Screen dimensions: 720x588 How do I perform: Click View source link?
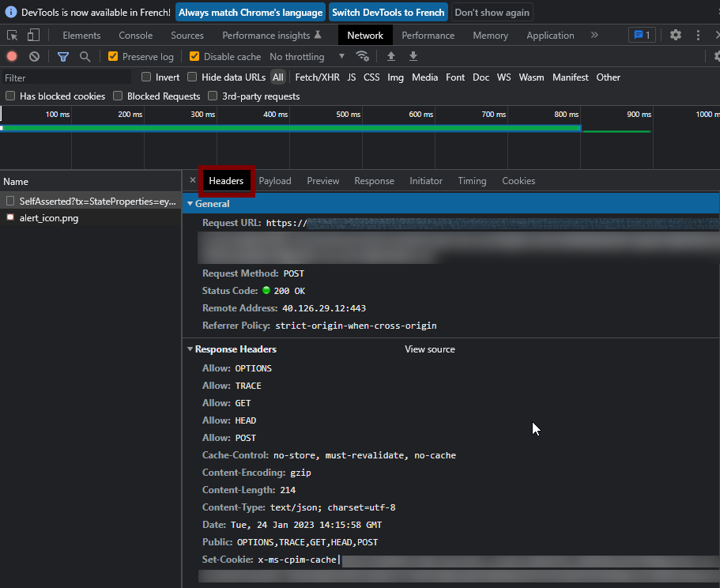(x=430, y=349)
